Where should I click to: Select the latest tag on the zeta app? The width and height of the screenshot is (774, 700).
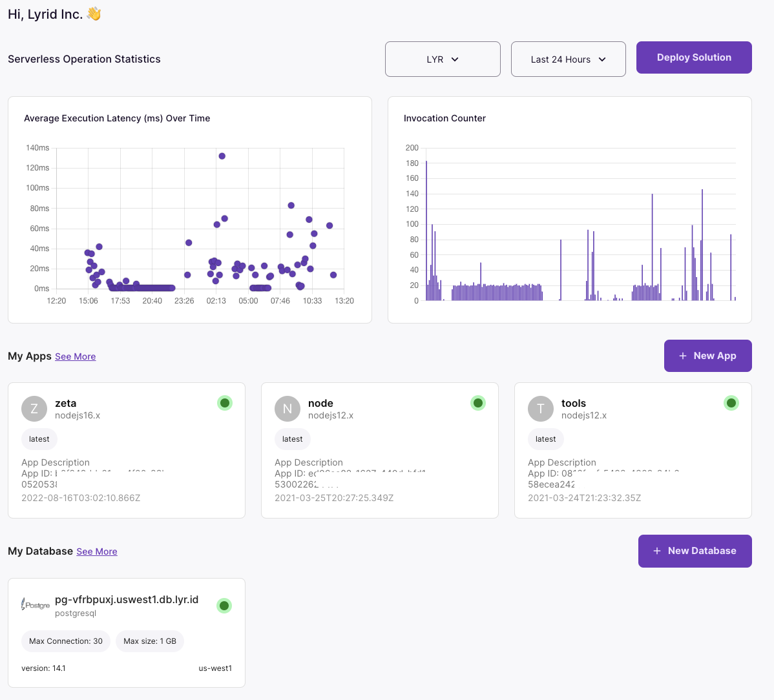point(39,439)
